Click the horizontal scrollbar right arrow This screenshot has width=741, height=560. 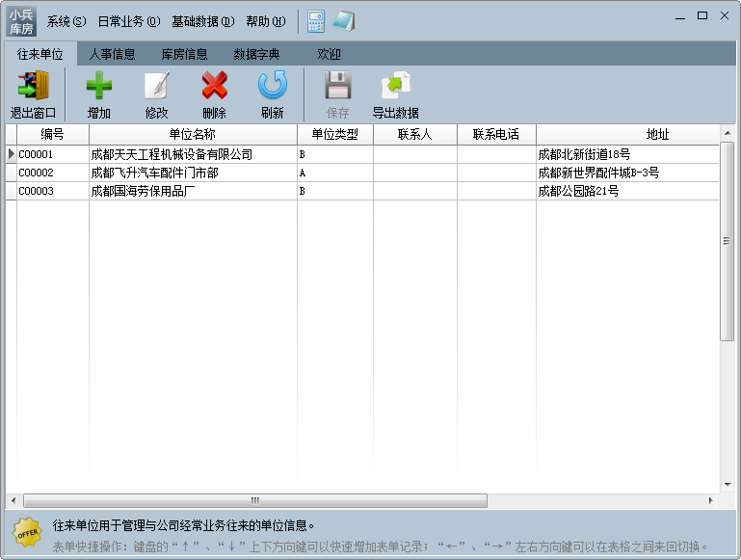point(711,500)
